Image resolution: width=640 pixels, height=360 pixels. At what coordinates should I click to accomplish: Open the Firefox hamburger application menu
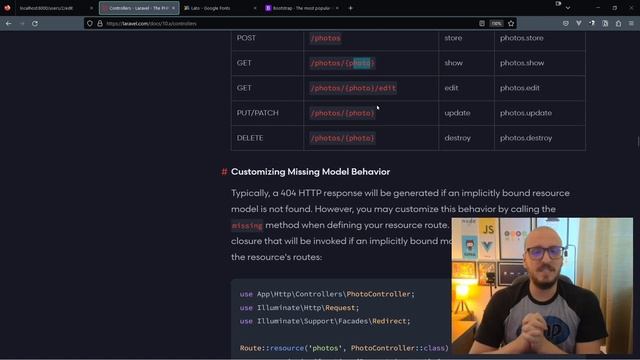631,24
